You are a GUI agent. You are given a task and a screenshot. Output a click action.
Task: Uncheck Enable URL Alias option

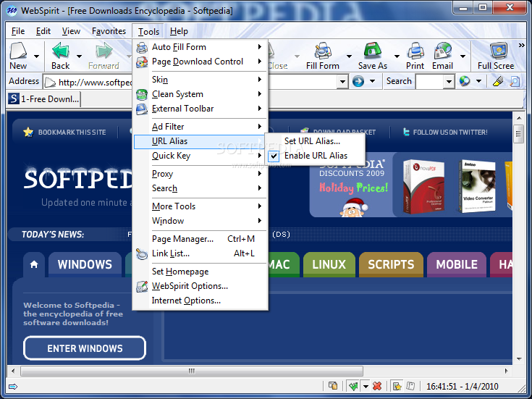click(315, 156)
